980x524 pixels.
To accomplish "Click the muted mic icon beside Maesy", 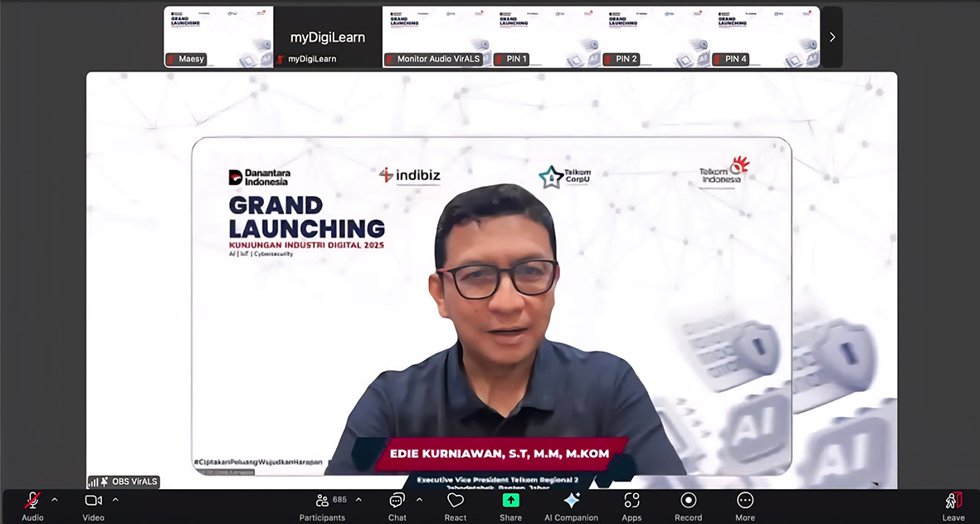I will pos(171,60).
